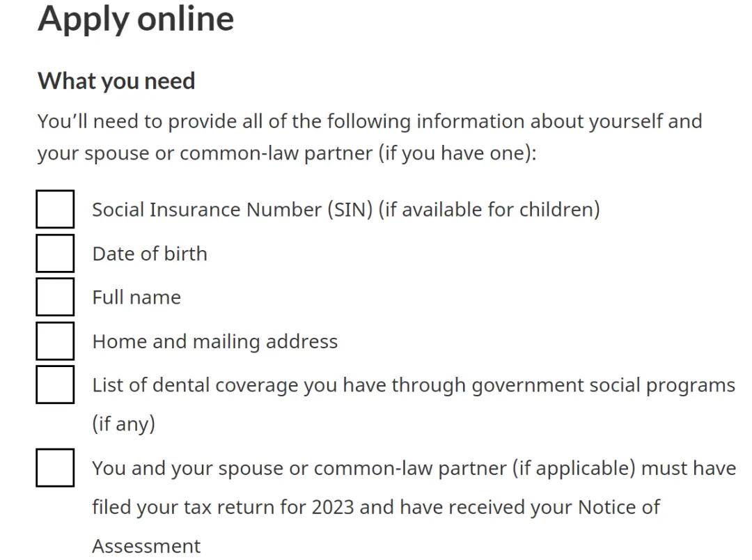Click the 'your spouse or common-law partner' intro line
Image resolution: width=752 pixels, height=560 pixels.
tap(287, 153)
